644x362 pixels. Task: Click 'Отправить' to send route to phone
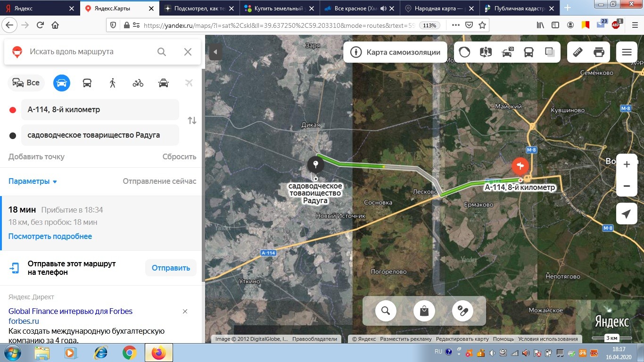coord(171,268)
